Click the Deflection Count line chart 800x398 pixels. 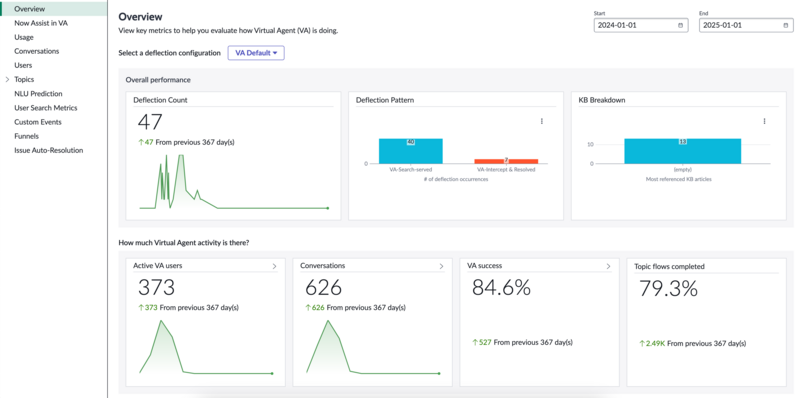click(x=234, y=182)
